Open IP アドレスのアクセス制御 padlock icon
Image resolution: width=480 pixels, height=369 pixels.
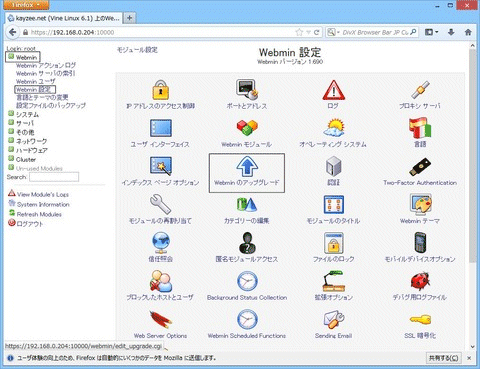tap(160, 90)
